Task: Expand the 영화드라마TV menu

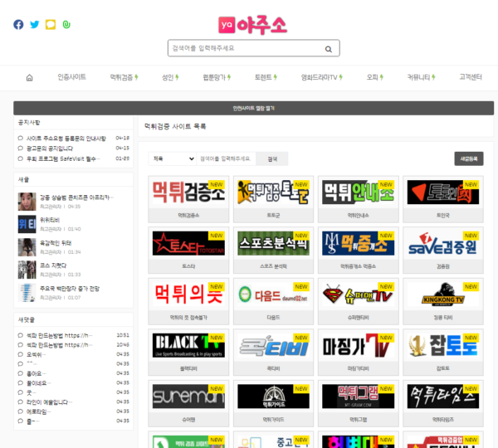Action: coord(322,77)
